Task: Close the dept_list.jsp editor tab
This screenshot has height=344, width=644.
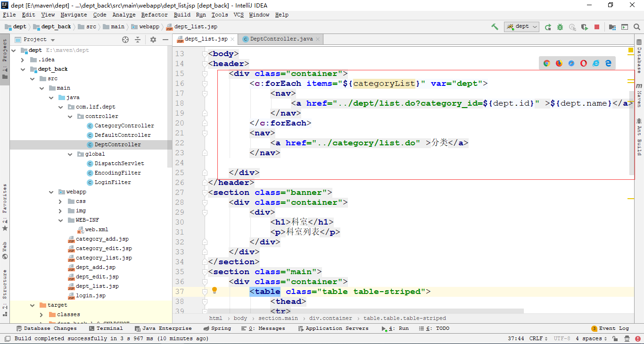Action: 233,39
